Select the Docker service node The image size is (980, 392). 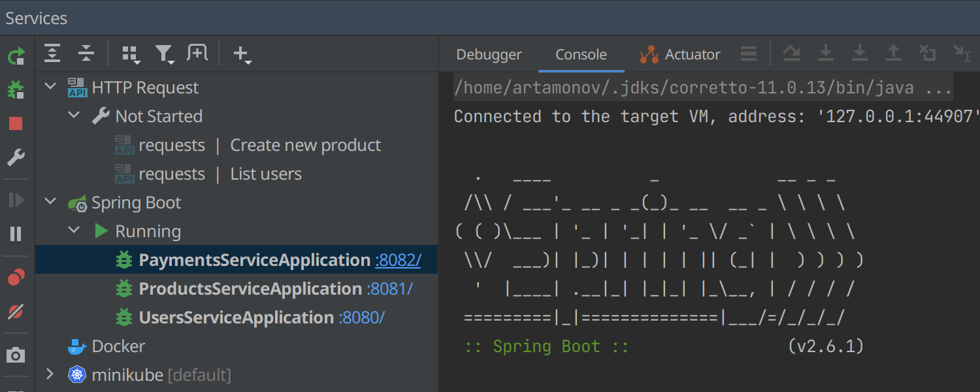118,346
